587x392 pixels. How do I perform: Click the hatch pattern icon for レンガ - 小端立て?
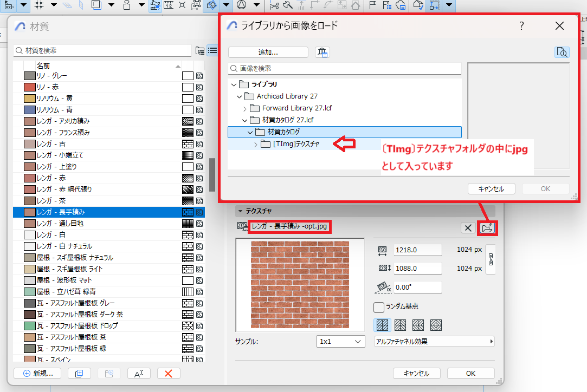188,155
